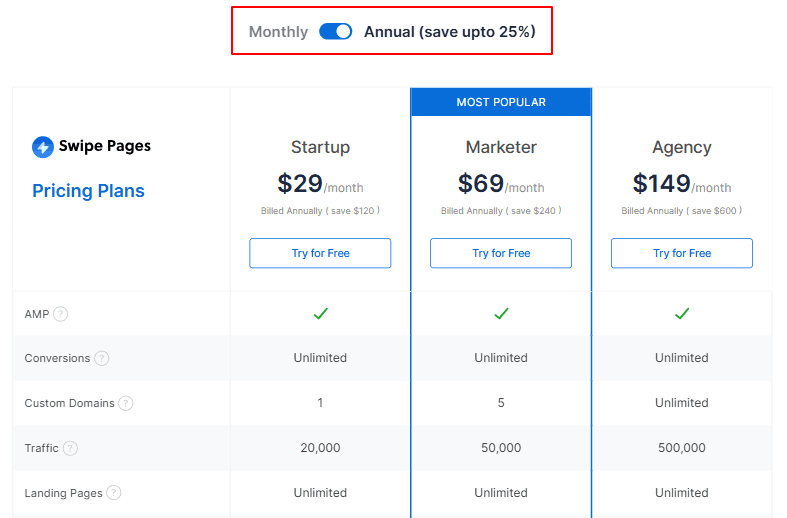Click Startup Conversions 'Unlimited' cell
The height and width of the screenshot is (518, 787).
click(x=320, y=358)
